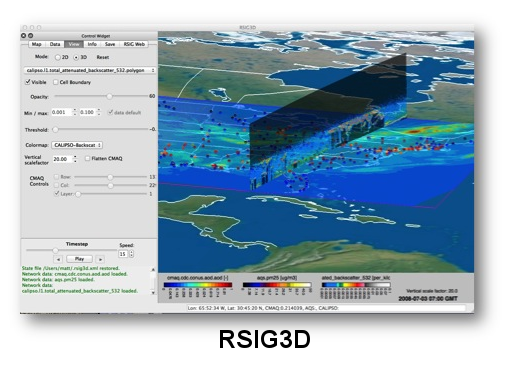Toggle the CMAQ Col checkbox
Image resolution: width=509 pixels, height=372 pixels.
[56, 185]
